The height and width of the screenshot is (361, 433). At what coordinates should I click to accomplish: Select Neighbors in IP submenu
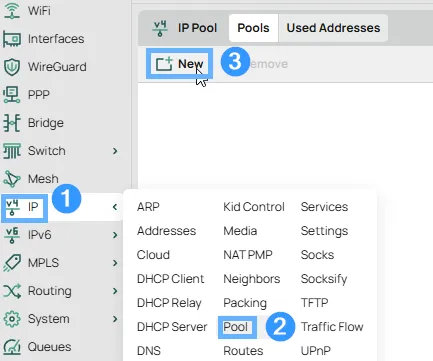252,279
